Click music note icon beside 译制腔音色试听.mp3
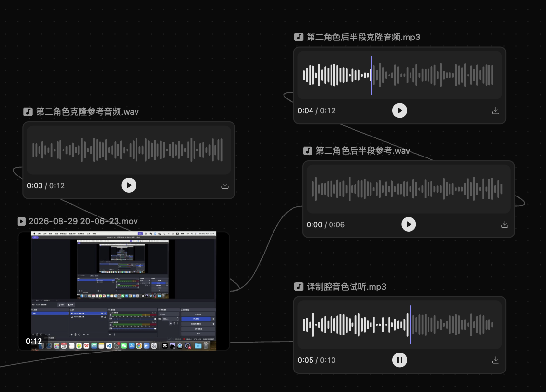The image size is (546, 392). (299, 287)
